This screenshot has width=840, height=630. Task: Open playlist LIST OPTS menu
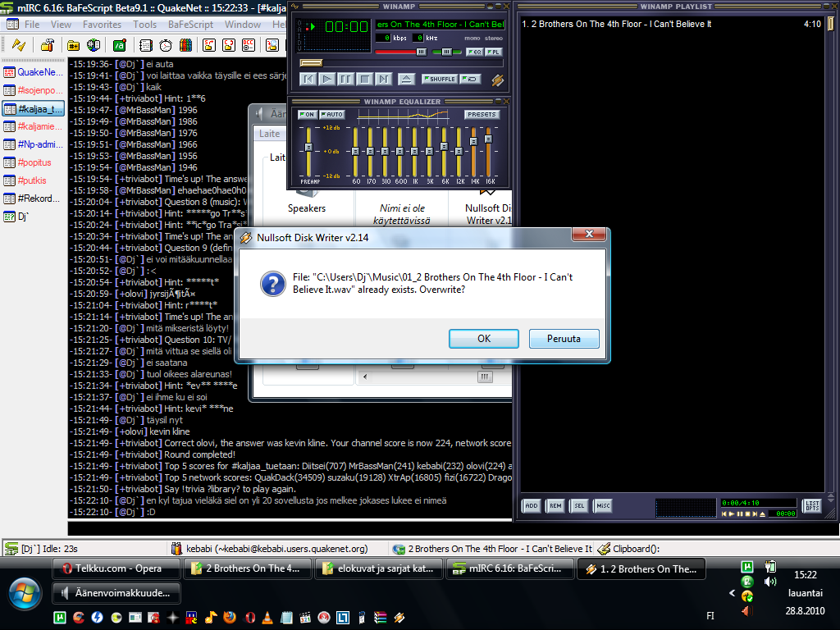point(812,505)
